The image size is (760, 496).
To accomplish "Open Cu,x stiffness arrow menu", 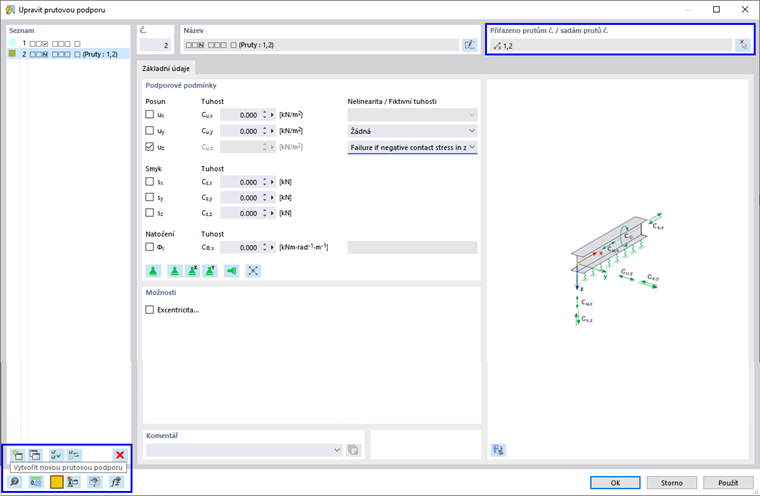I will (272, 115).
